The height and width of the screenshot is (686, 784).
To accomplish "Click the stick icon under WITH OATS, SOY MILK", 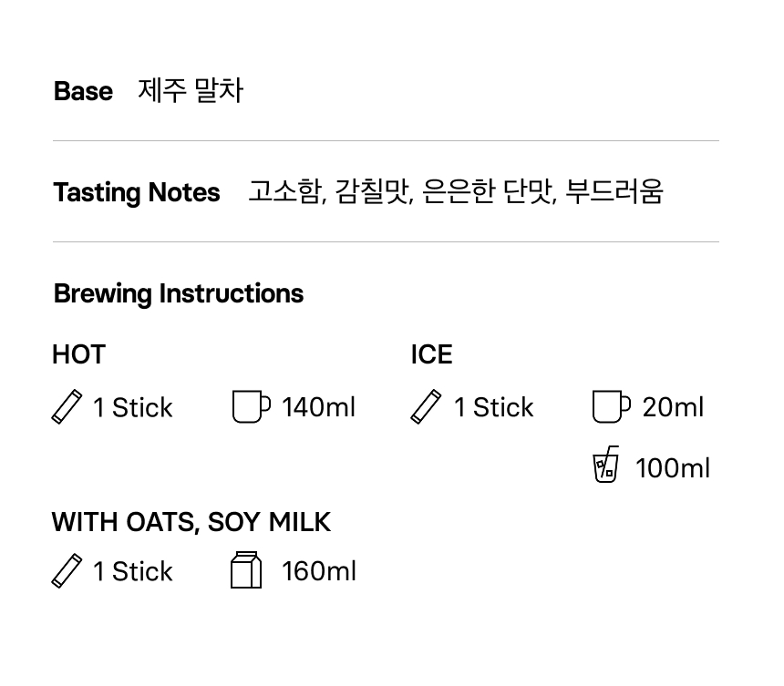I will [x=67, y=571].
